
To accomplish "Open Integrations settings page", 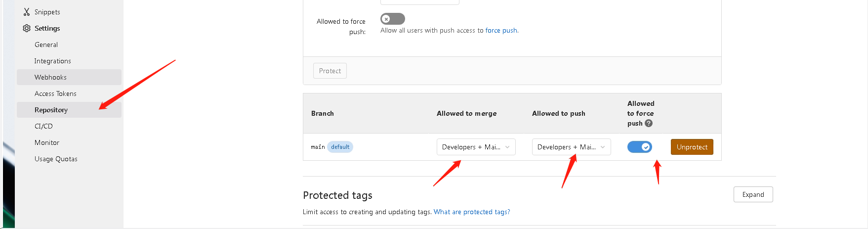I will pos(52,61).
